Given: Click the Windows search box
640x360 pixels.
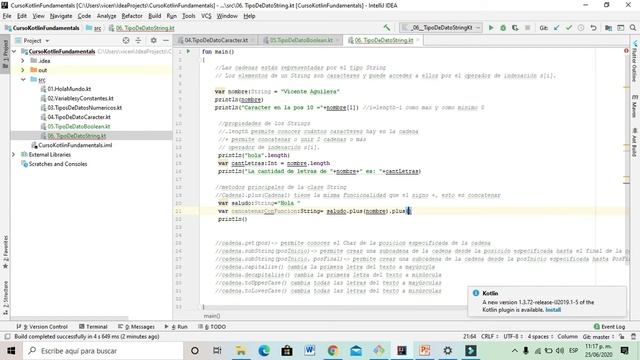Looking at the screenshot, I should click(x=103, y=351).
